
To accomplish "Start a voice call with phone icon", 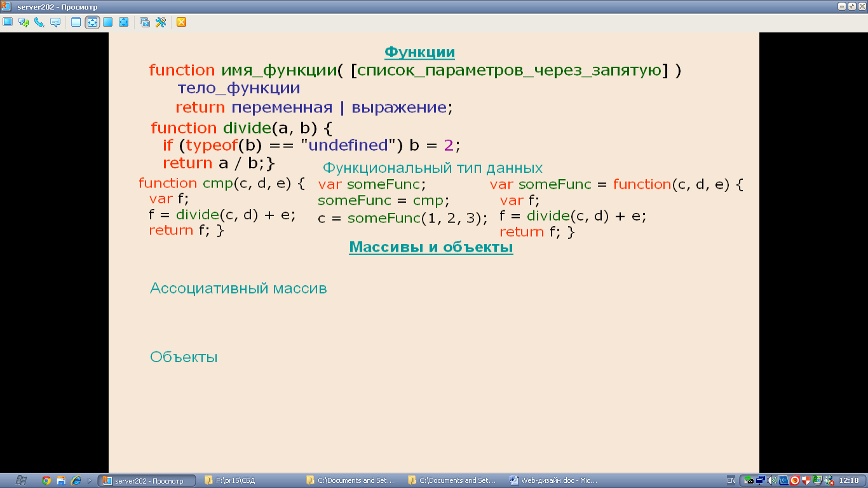I will pyautogui.click(x=39, y=22).
